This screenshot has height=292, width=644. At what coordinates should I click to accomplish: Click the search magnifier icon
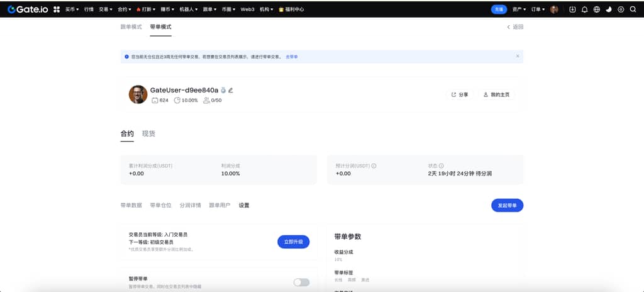tap(633, 9)
